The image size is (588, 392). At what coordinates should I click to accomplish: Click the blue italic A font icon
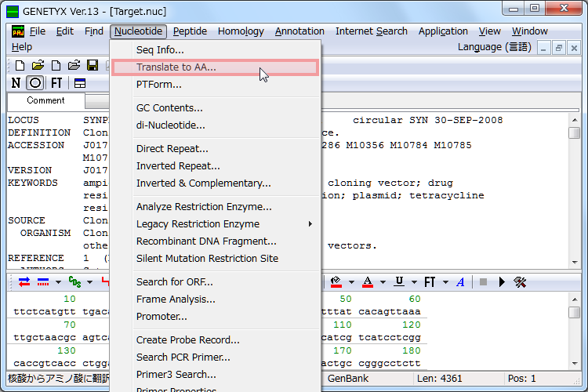pos(460,281)
